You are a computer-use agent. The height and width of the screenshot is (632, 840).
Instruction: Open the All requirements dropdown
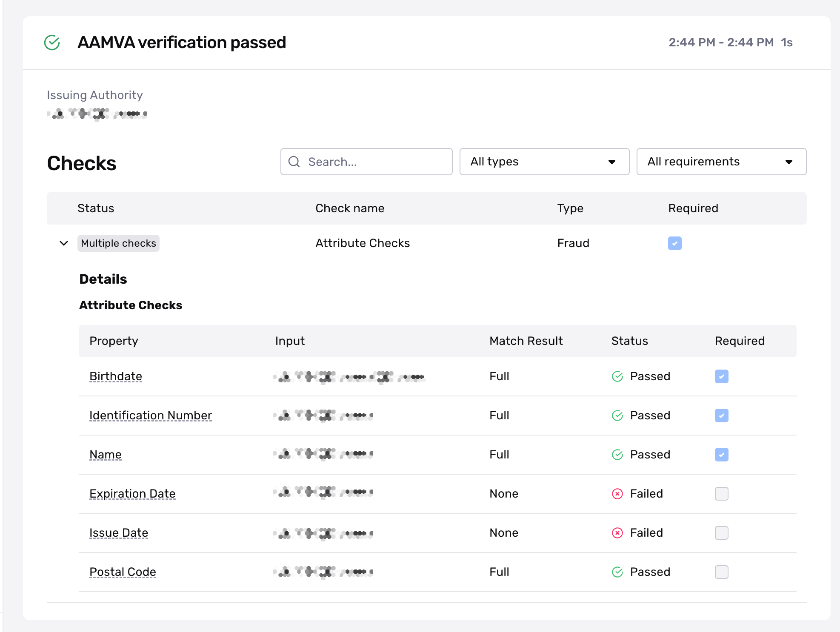coord(721,162)
